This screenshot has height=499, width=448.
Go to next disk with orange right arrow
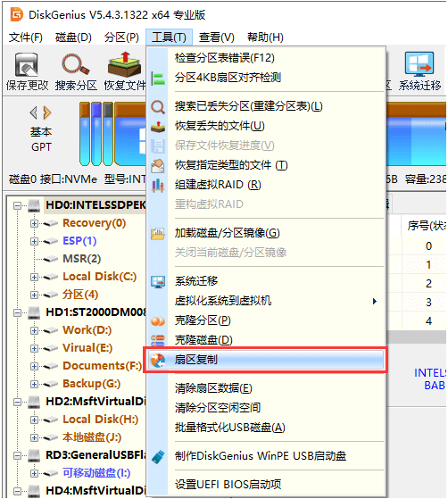(47, 112)
